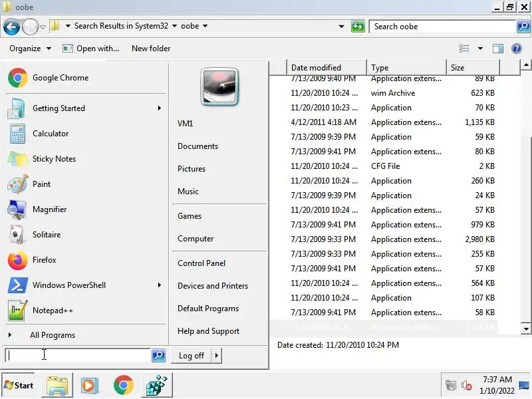Click the Show desktop tray icon
The width and height of the screenshot is (532, 399).
point(523,386)
